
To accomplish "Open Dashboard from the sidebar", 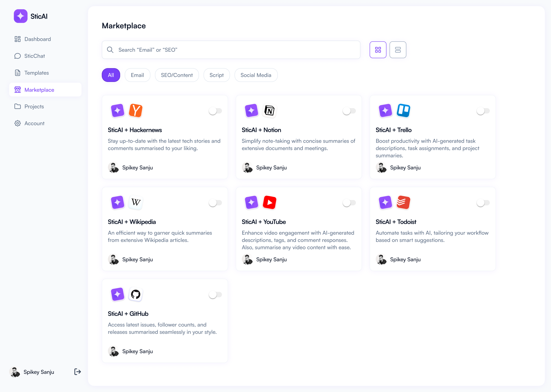I will click(x=38, y=39).
